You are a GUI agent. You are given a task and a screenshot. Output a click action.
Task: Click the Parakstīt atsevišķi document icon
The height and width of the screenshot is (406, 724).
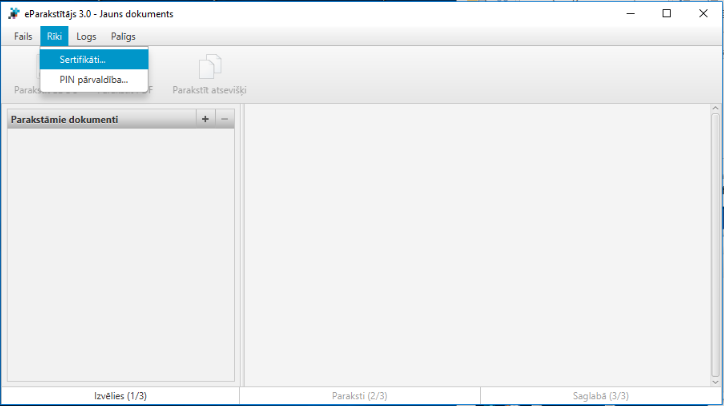point(209,68)
